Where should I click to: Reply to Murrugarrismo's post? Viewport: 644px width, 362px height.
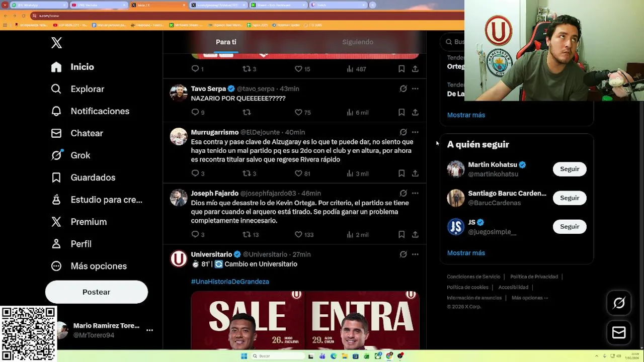pyautogui.click(x=198, y=173)
